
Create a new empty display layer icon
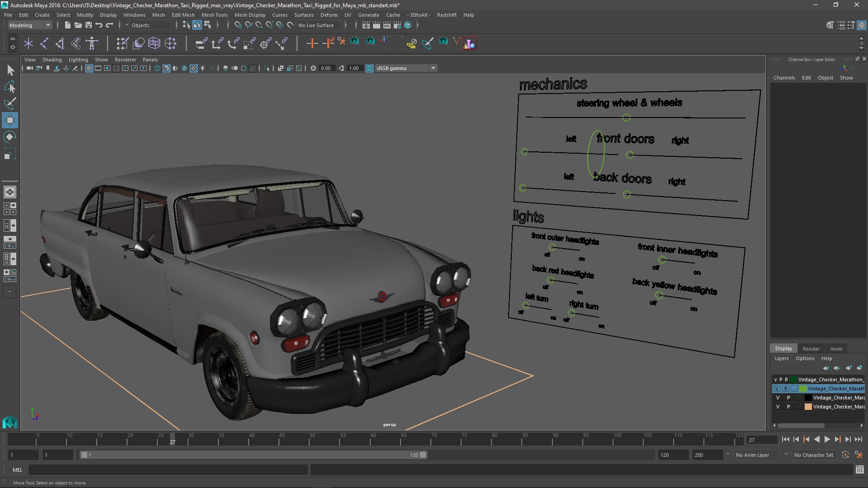(849, 368)
